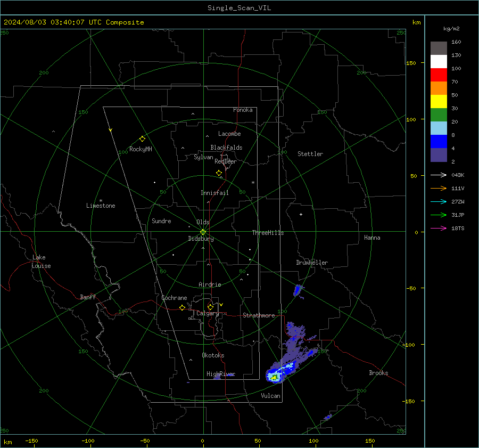The image size is (479, 448).
Task: Click the 2024/08/03 03:40:07 UTC Composite timestamp
Action: coord(73,22)
